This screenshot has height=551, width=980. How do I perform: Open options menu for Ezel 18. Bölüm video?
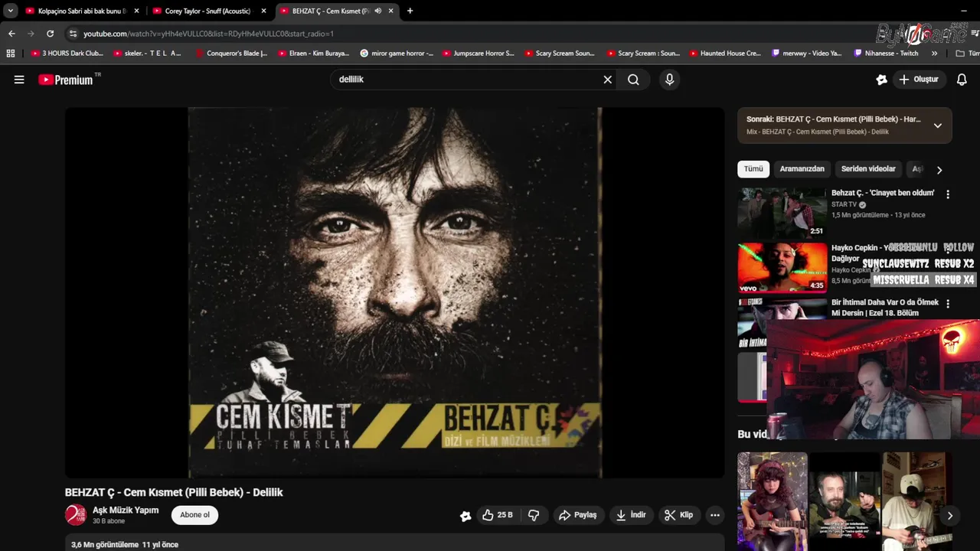pyautogui.click(x=948, y=304)
